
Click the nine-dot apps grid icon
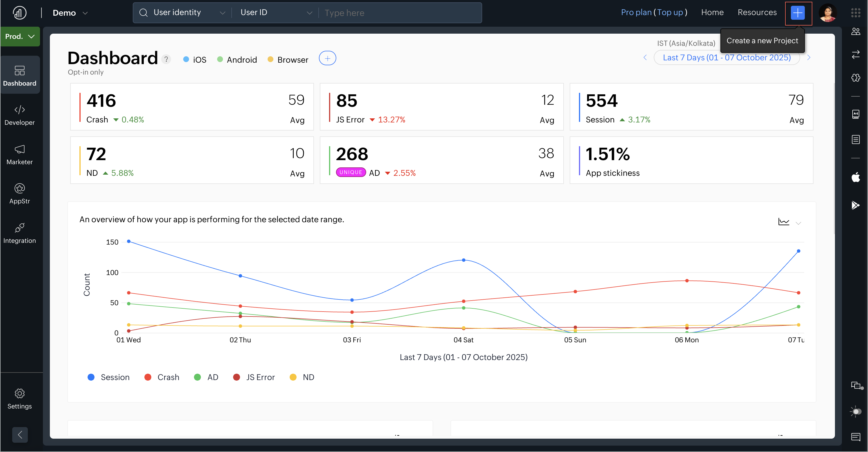[856, 13]
